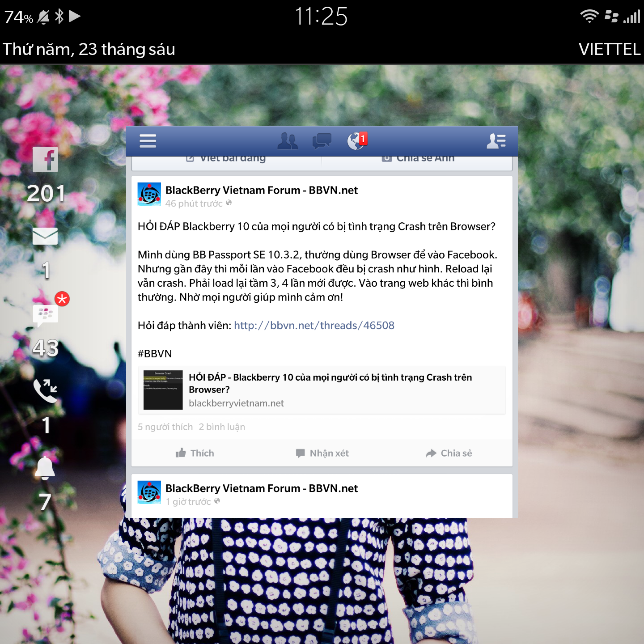
Task: Open page name on the 1 giờ trước post
Action: [x=262, y=488]
